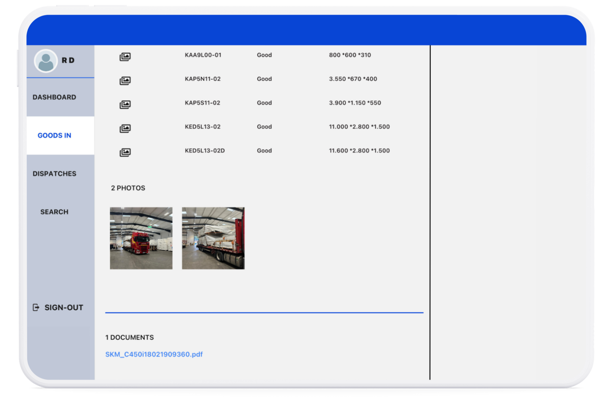Click the 800 *600 *310 dimensions cell
The image size is (610, 400).
(349, 55)
